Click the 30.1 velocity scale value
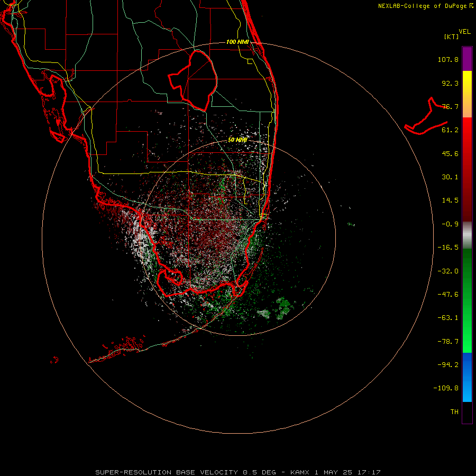The width and height of the screenshot is (476, 476). tap(450, 177)
